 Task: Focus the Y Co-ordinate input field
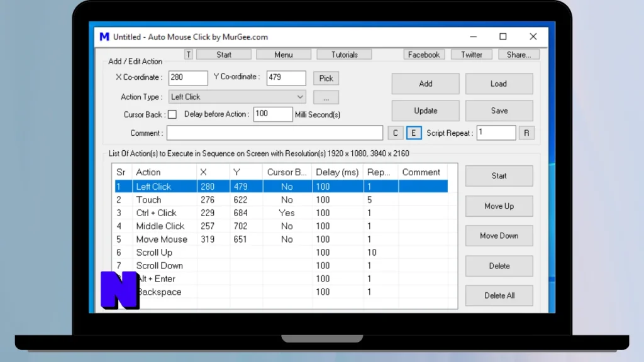click(x=286, y=77)
